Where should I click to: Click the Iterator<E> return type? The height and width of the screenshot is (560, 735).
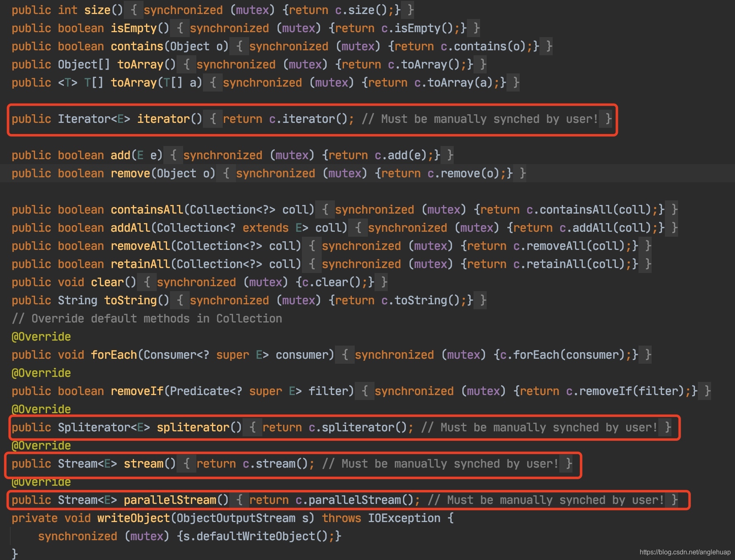click(x=94, y=119)
